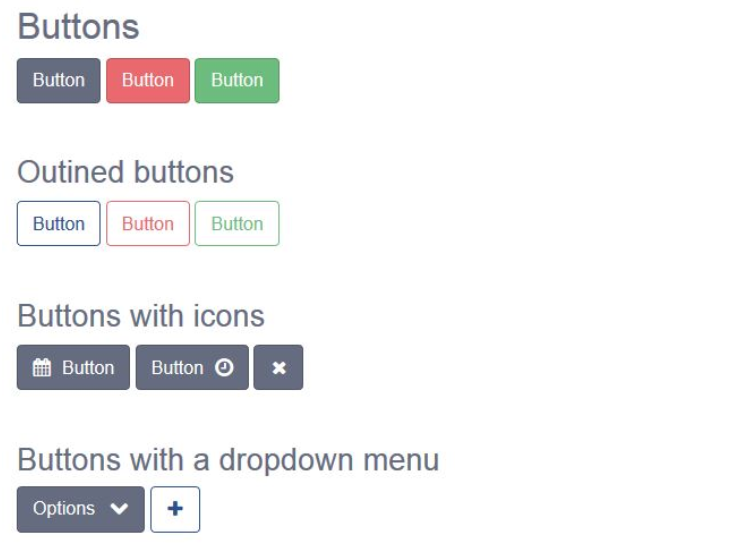Click the Button label left of the clock icon
This screenshot has height=550, width=741.
[177, 368]
